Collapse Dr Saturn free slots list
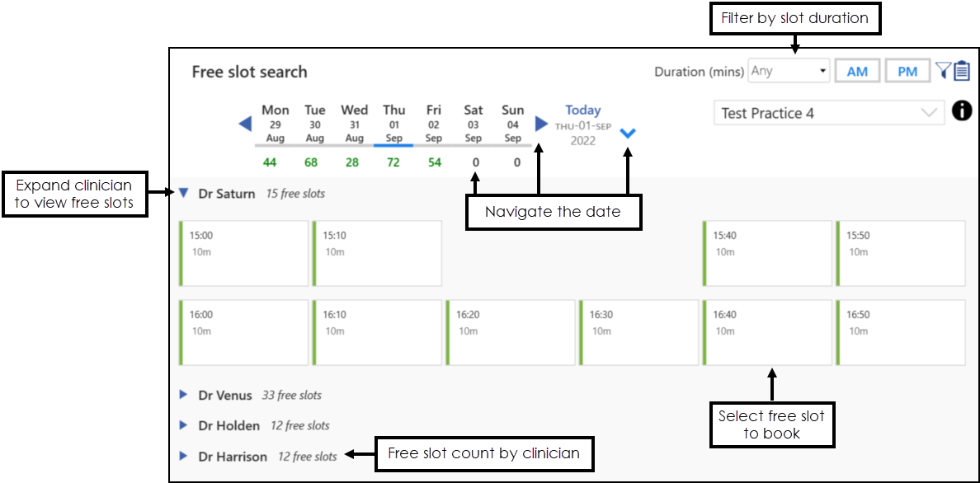 coord(183,194)
